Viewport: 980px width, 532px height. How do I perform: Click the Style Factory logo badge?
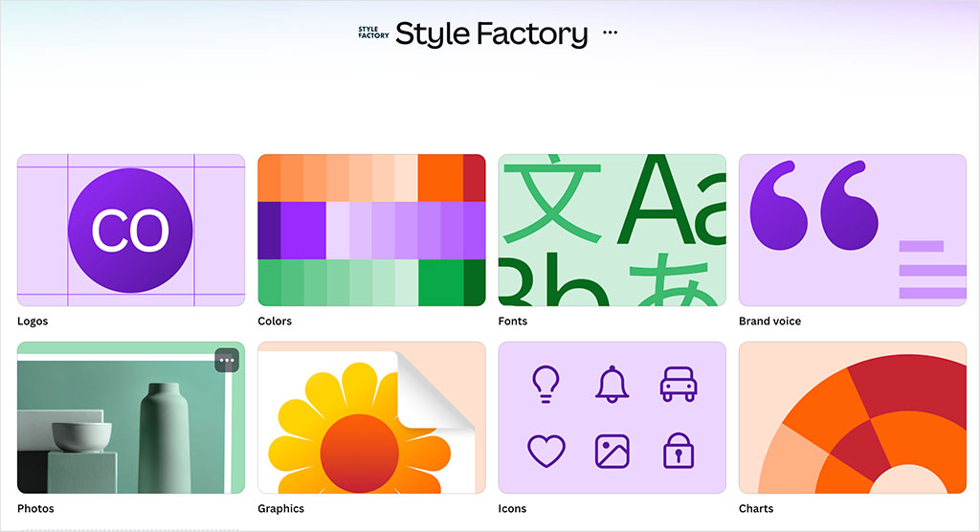click(x=373, y=33)
